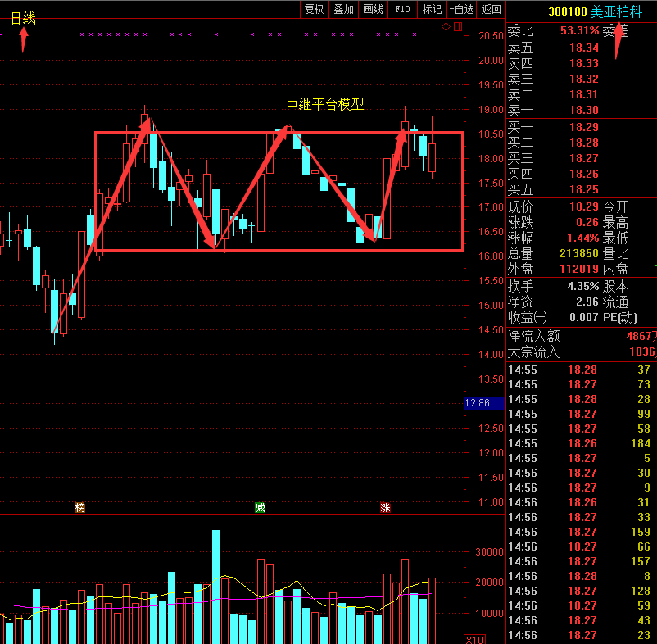Select the 画线 drawing tool
657x644 pixels.
tap(373, 9)
